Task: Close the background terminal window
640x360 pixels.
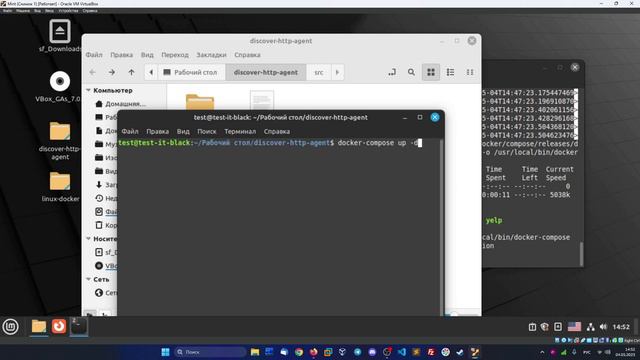Action: click(575, 67)
